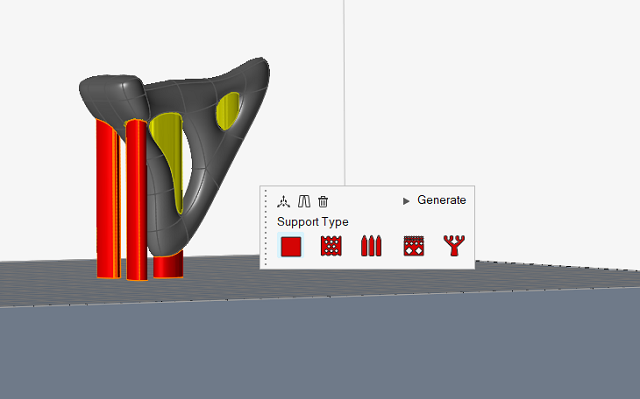The height and width of the screenshot is (399, 640).
Task: Click the Support Type label
Action: pyautogui.click(x=313, y=222)
